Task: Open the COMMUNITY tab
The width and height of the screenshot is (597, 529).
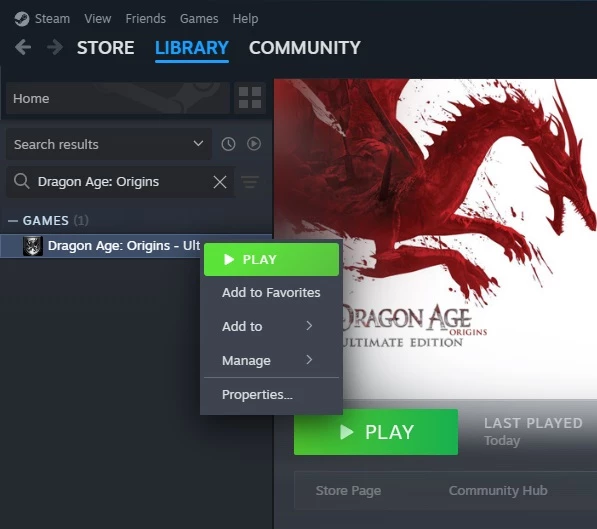Action: 305,48
